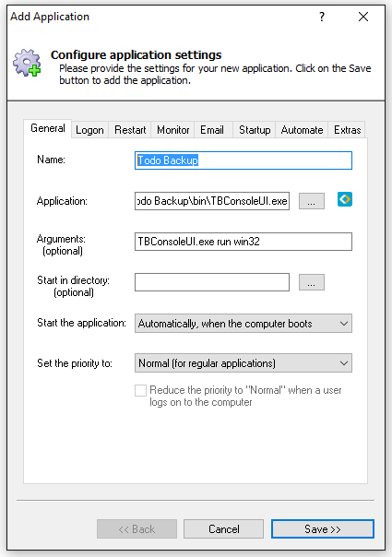Select the Monitor tab
Viewport: 392px width, 557px height.
point(173,130)
